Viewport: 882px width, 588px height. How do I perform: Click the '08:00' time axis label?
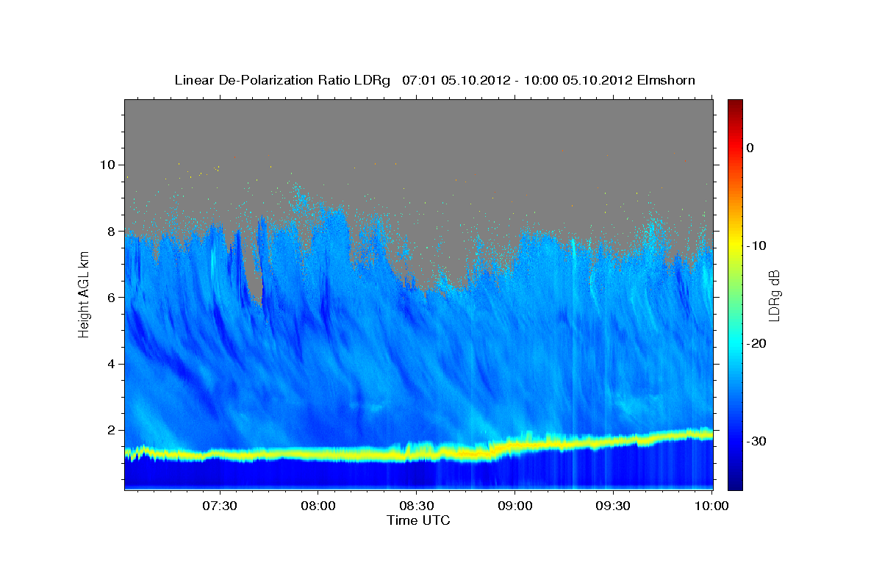coord(318,506)
